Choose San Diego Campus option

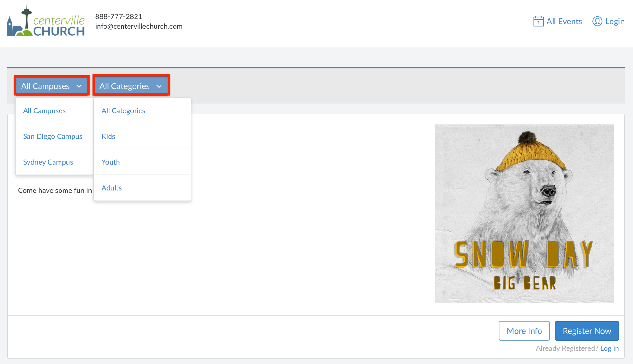[x=53, y=136]
